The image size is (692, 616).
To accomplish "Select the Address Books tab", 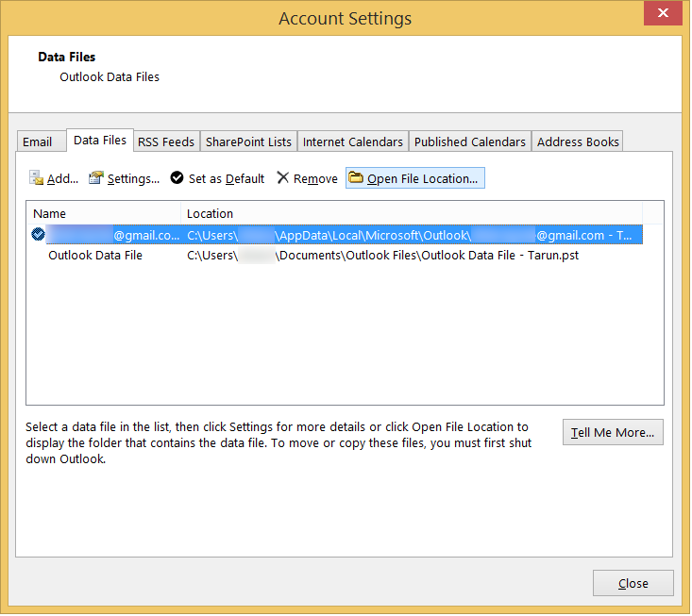I will [x=578, y=142].
